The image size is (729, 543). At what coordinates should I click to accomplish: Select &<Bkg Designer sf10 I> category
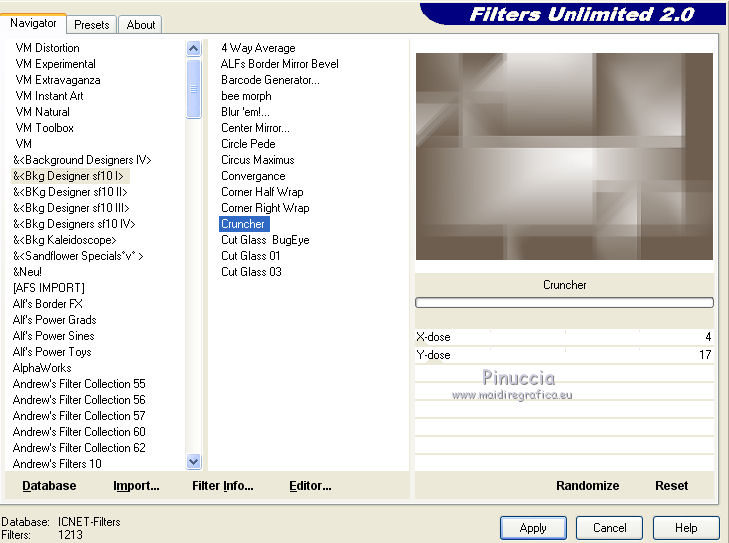click(68, 176)
